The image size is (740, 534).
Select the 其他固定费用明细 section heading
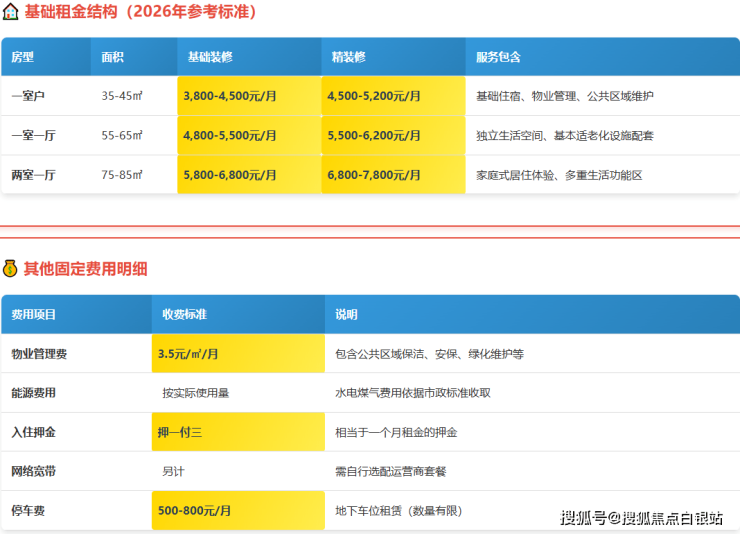[x=86, y=268]
